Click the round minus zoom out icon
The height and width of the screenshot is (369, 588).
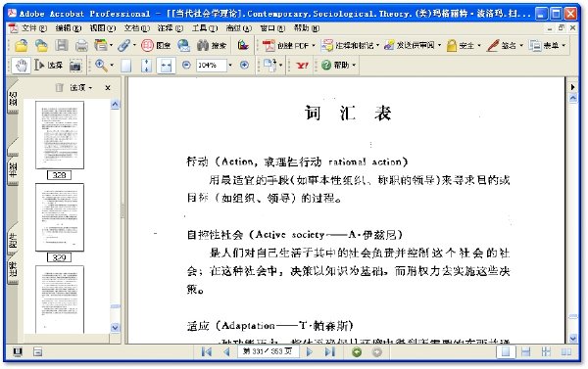point(186,65)
